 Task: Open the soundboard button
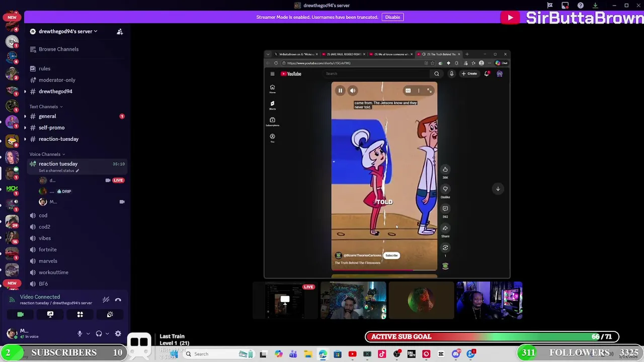110,314
